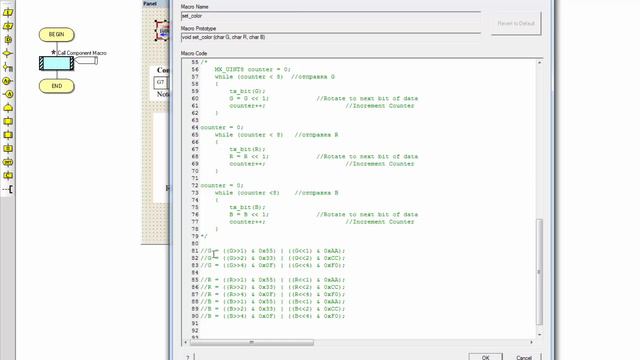Viewport: 640px width, 360px height.
Task: Select the C Code icon
Action: click(8, 176)
